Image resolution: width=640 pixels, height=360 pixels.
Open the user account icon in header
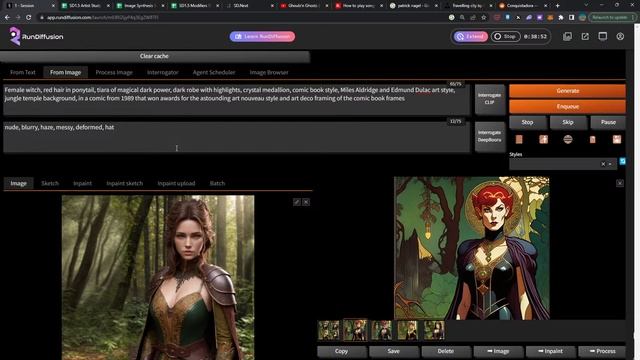(x=620, y=36)
